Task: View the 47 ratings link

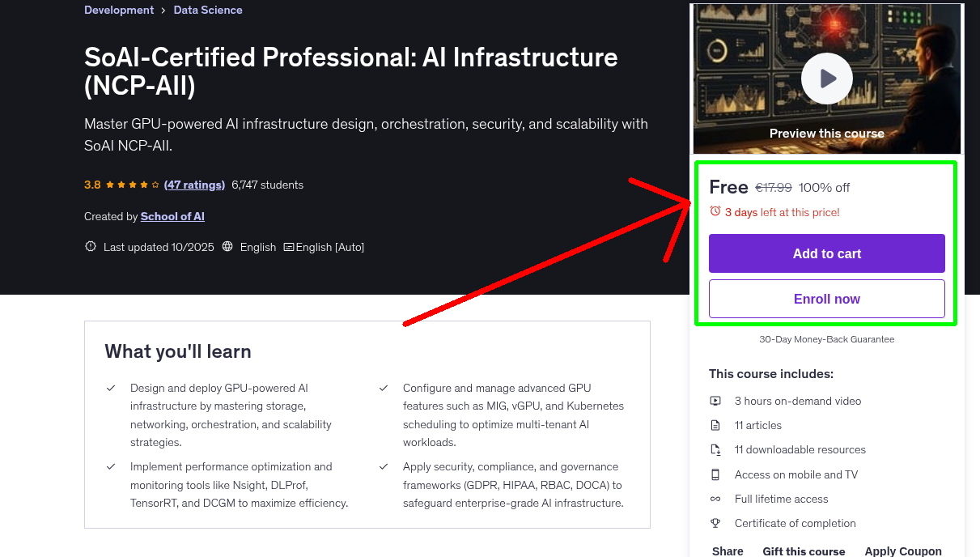Action: (194, 185)
